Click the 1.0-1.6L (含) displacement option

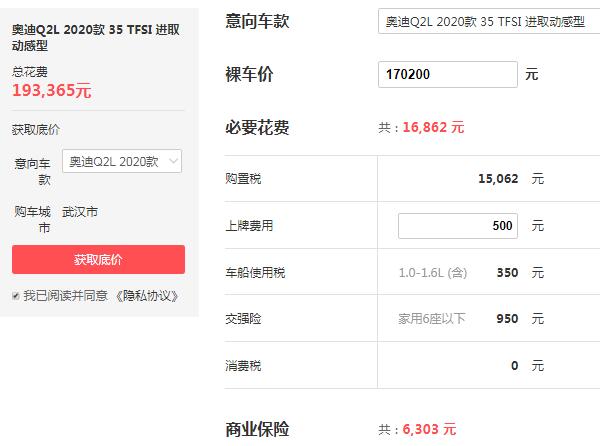coord(432,272)
